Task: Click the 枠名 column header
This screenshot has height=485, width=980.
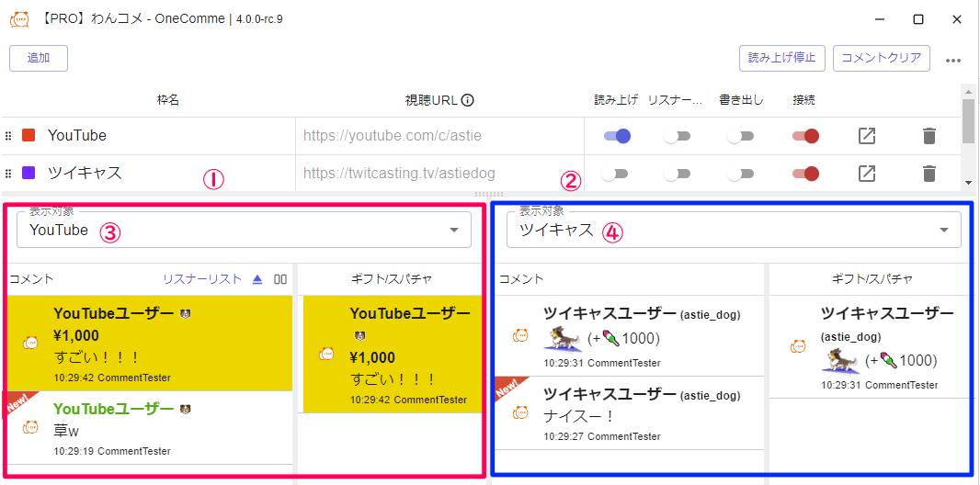Action: [x=167, y=100]
